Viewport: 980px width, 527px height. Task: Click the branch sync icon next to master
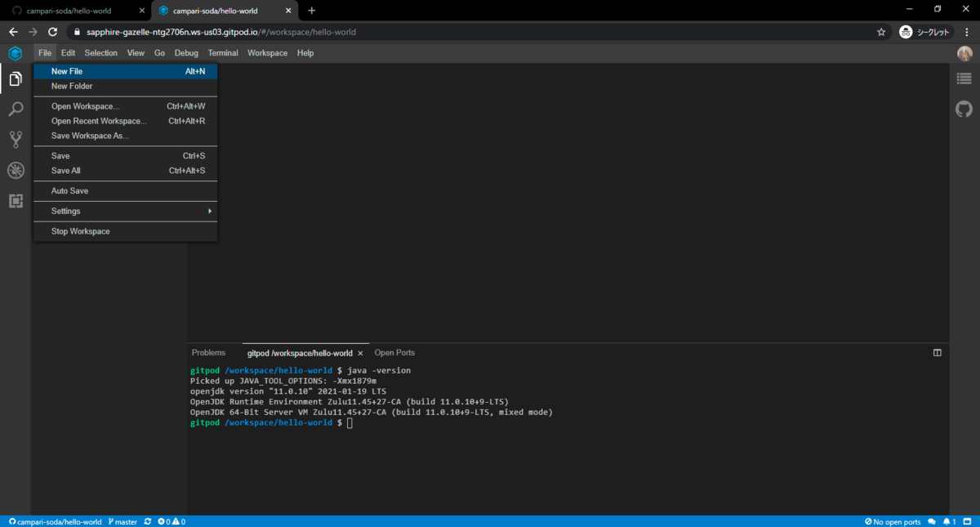coord(147,521)
